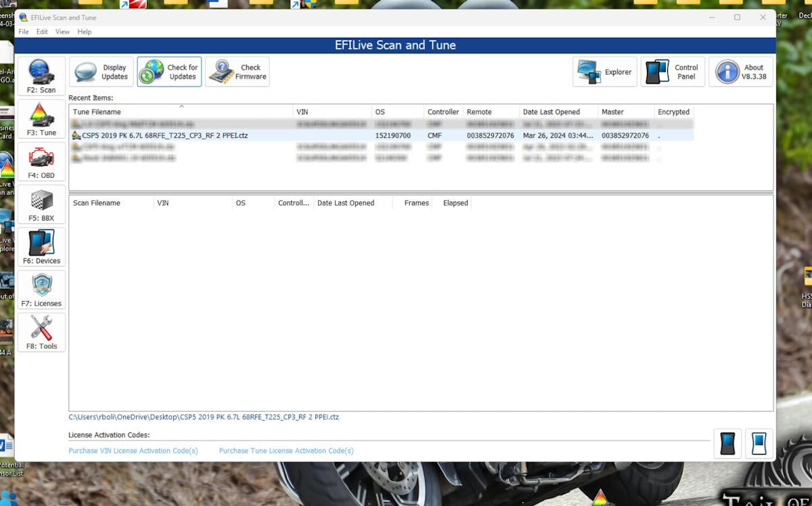812x506 pixels.
Task: Click Check for Updates
Action: (x=169, y=72)
